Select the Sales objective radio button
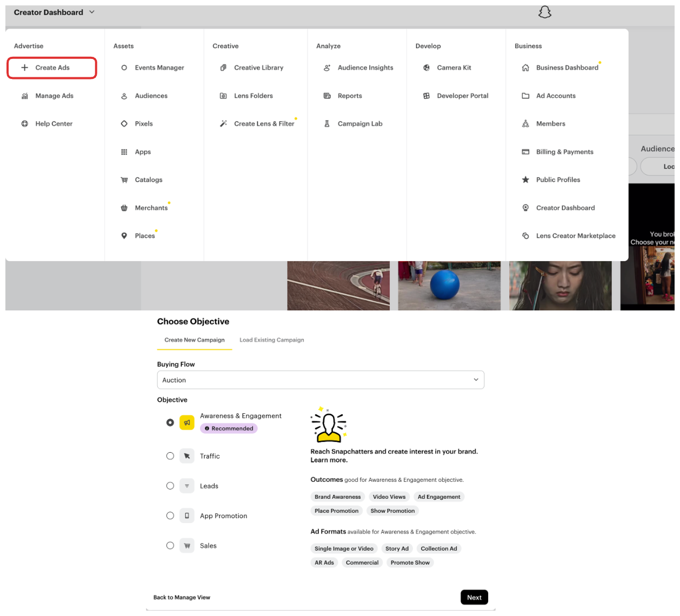This screenshot has height=616, width=680. (x=170, y=545)
